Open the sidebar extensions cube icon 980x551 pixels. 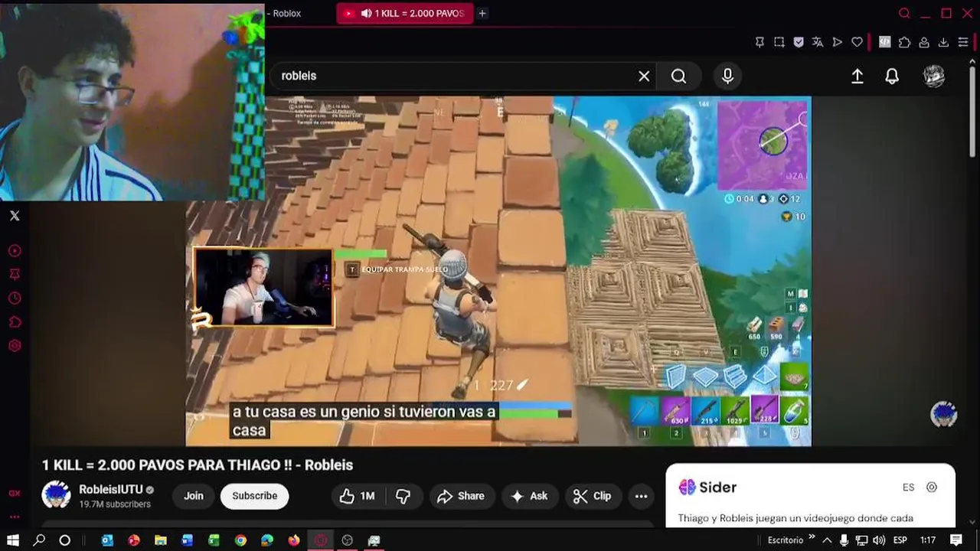(15, 322)
